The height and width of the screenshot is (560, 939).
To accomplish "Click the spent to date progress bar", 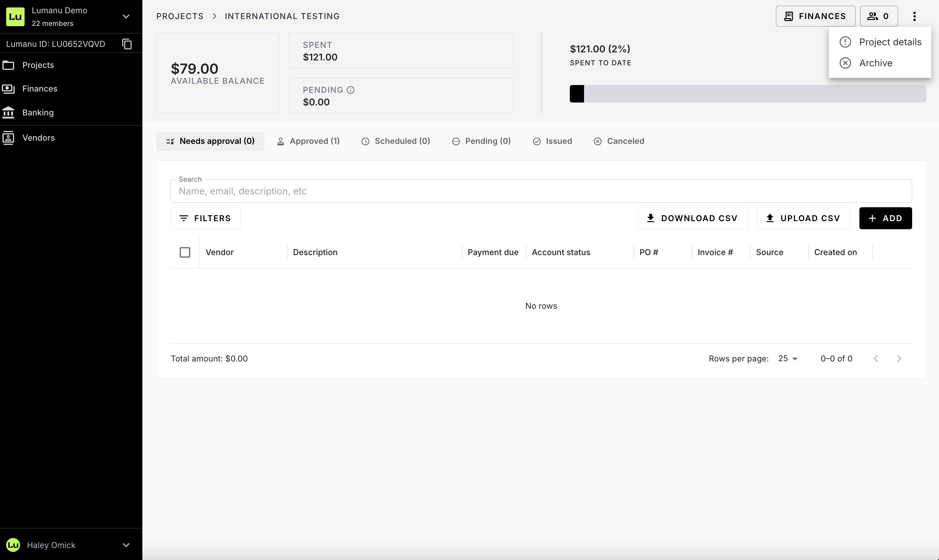I will [x=747, y=93].
